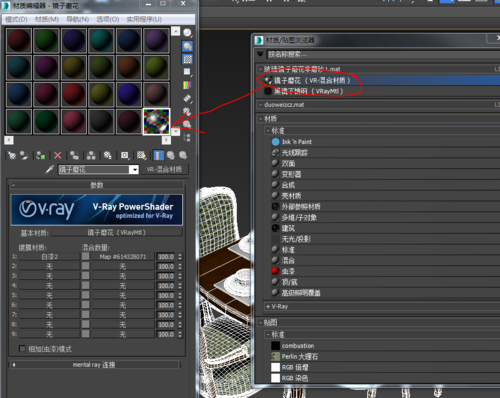
Task: Click the Put to Library icon
Action: [108, 155]
